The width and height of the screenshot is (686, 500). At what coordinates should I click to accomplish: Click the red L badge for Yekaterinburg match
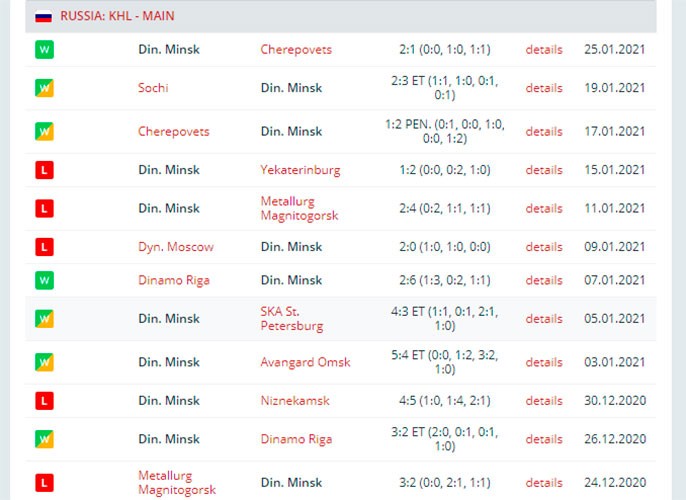[x=44, y=170]
